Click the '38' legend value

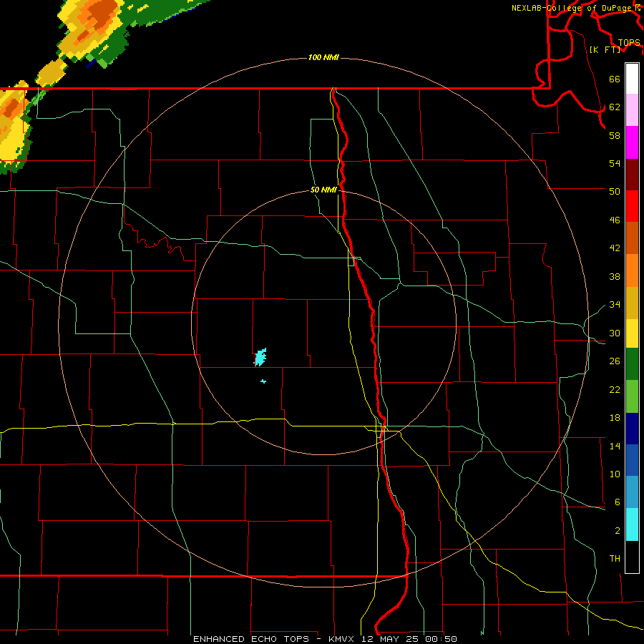pyautogui.click(x=615, y=277)
